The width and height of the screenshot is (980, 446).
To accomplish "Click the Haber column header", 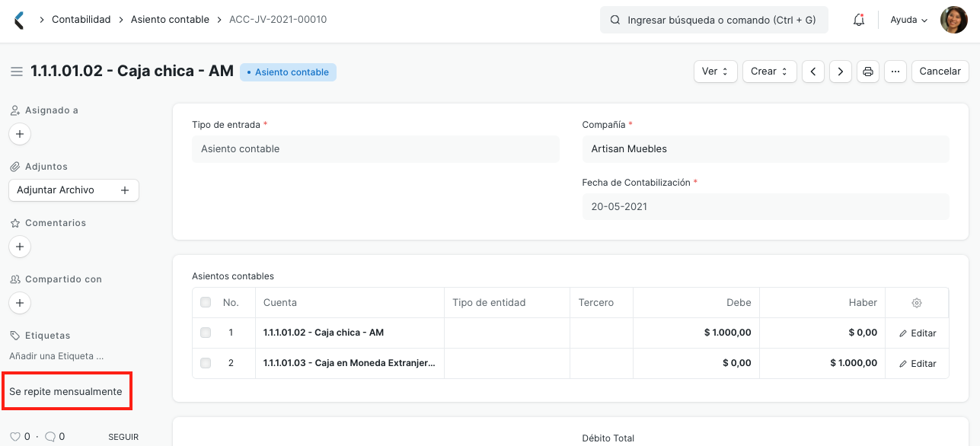I will pos(822,303).
